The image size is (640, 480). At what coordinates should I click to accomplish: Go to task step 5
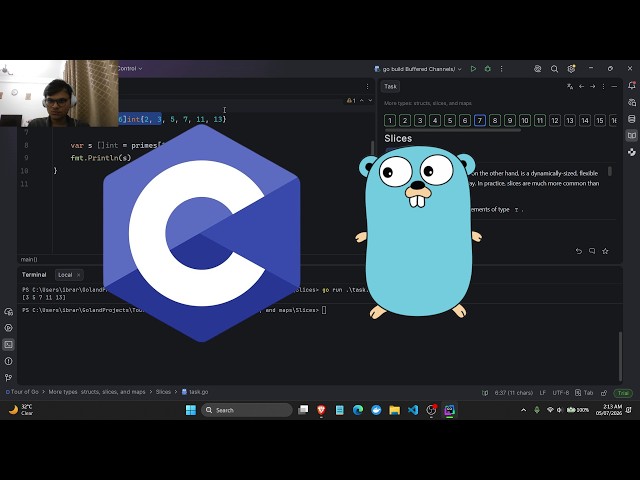point(450,120)
